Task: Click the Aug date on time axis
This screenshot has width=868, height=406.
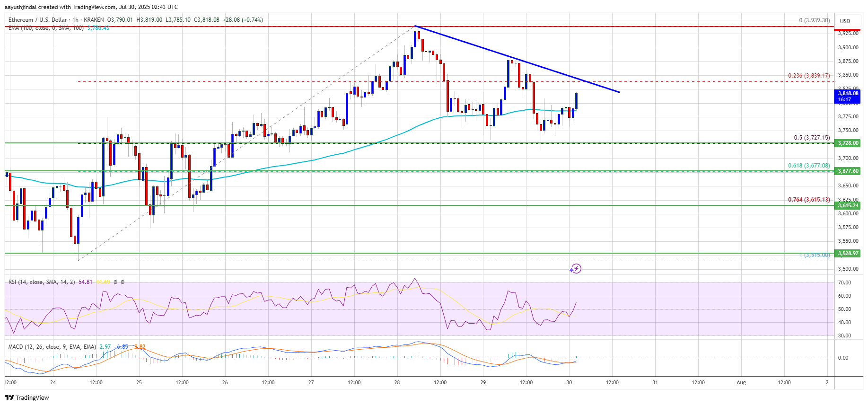Action: [741, 382]
